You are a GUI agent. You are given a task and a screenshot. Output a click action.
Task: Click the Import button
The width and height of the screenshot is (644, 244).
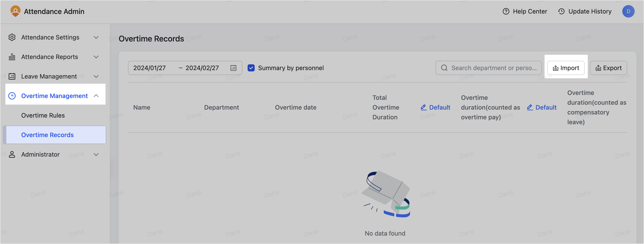tap(566, 68)
